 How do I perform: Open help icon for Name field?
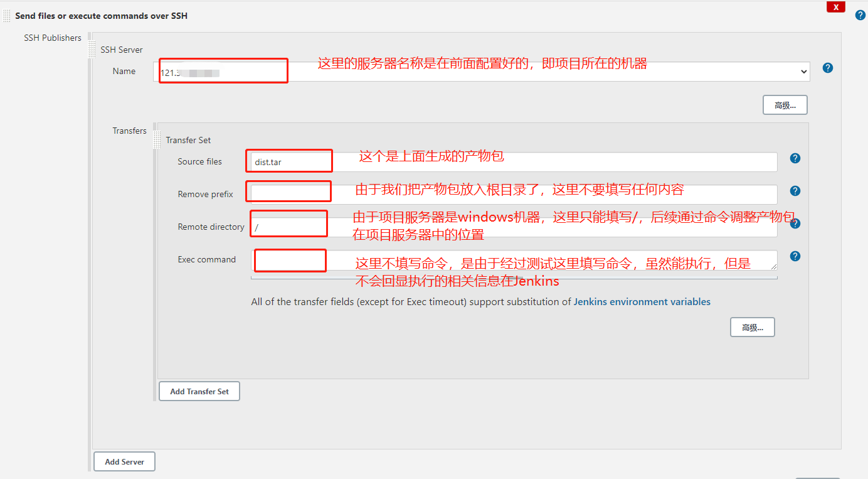point(828,68)
